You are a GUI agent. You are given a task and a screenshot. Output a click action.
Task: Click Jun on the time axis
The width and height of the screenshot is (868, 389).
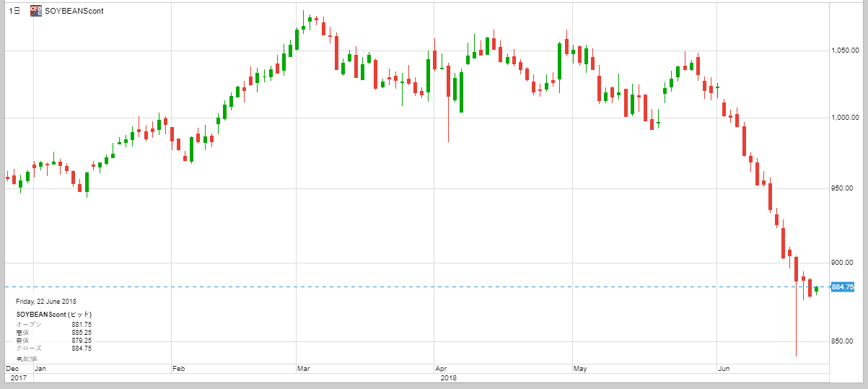click(x=724, y=369)
